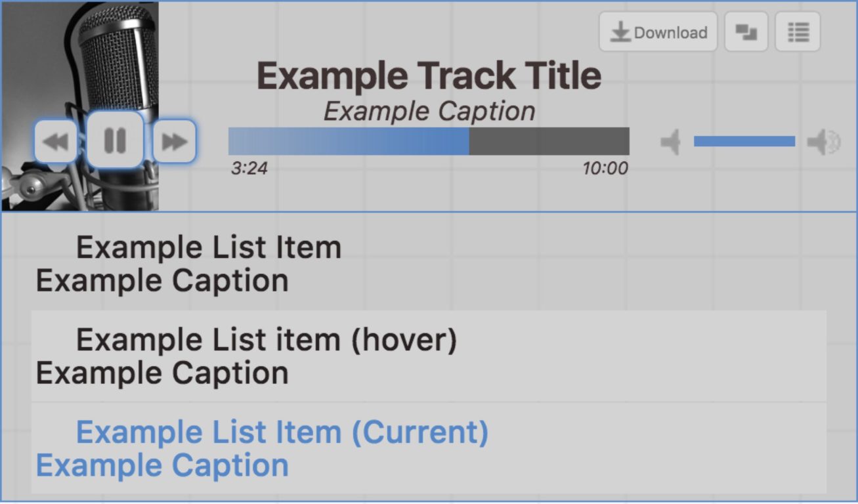
Task: Toggle the playlist panel visibility
Action: 798,31
